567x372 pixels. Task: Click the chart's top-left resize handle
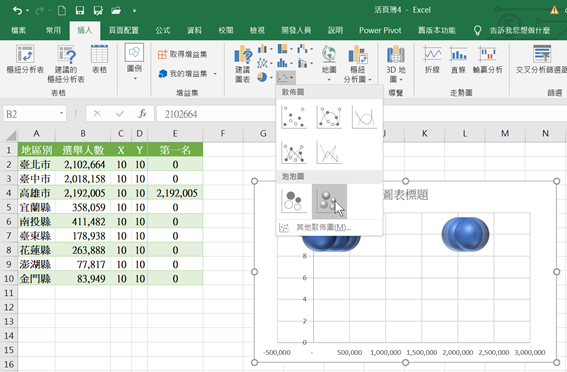pyautogui.click(x=254, y=181)
